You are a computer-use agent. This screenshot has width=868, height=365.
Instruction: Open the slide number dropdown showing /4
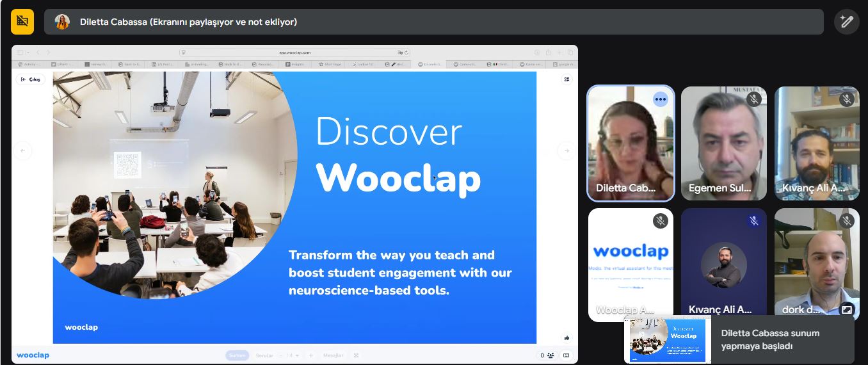tap(293, 355)
